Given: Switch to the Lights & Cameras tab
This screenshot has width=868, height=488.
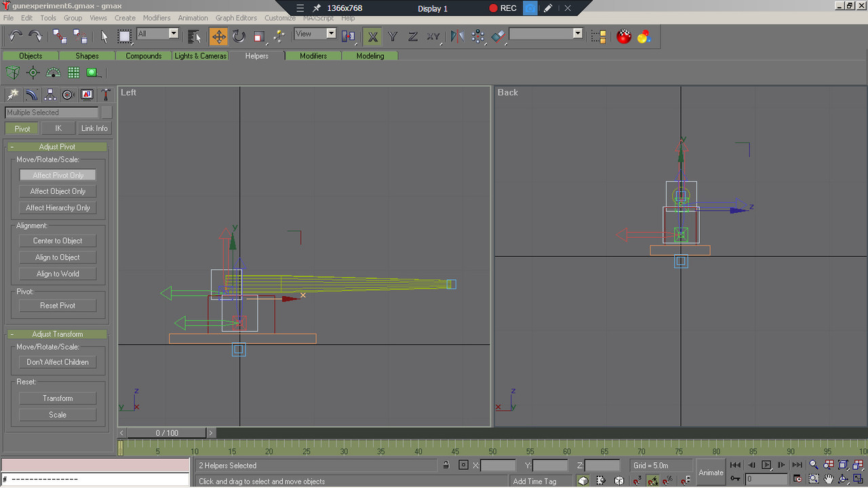Looking at the screenshot, I should point(200,56).
